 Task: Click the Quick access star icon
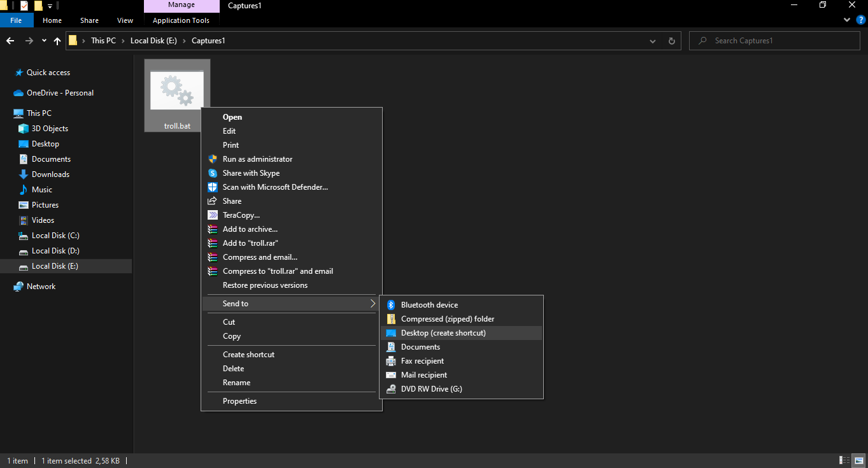(19, 73)
